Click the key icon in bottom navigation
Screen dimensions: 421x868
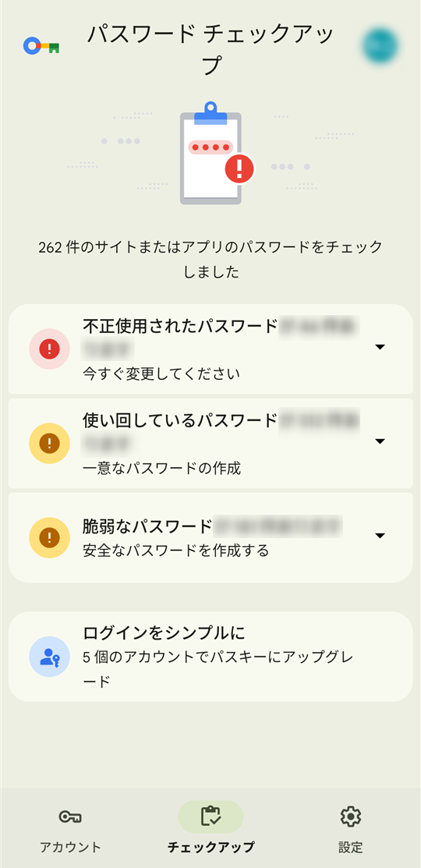70,817
